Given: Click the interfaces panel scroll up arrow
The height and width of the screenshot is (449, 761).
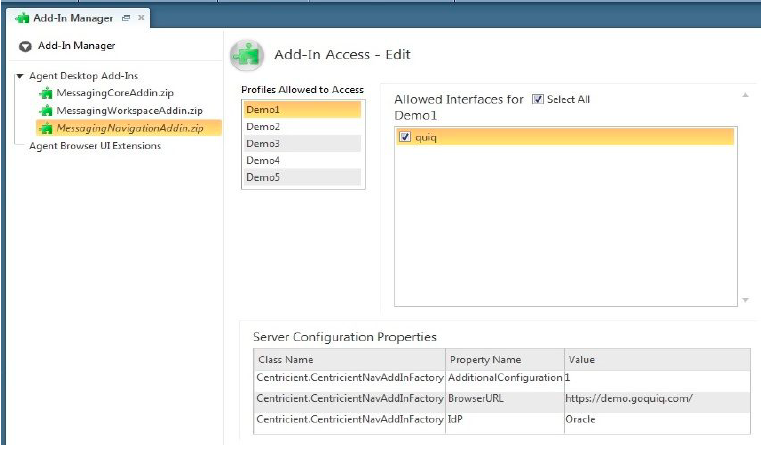Looking at the screenshot, I should pos(745,95).
